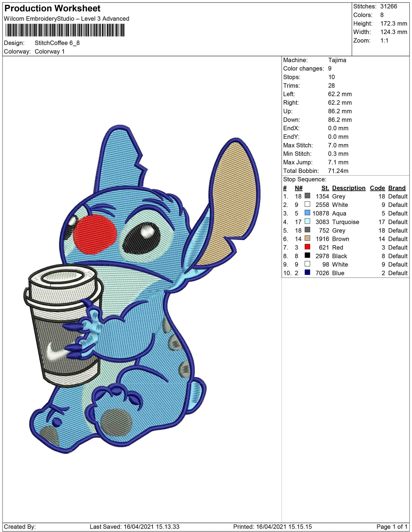
Task: Select the "86.2 mm" value beside Up
Action: pos(340,111)
